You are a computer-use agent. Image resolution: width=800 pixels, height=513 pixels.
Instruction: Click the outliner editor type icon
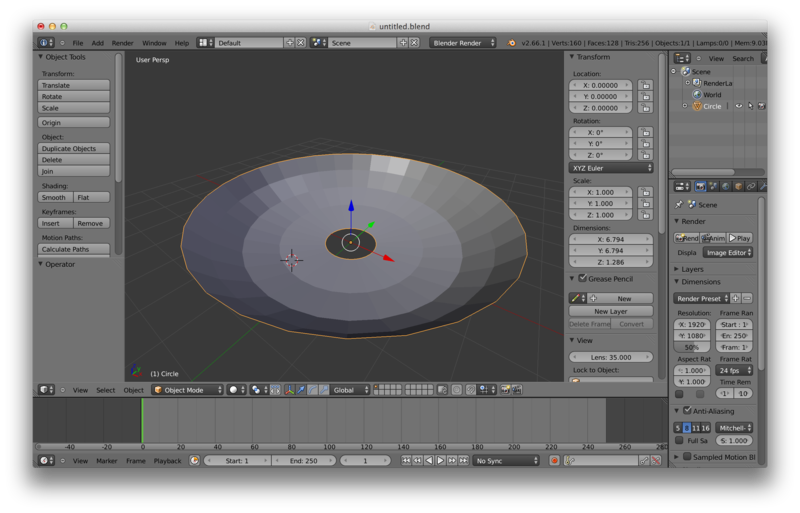point(682,58)
